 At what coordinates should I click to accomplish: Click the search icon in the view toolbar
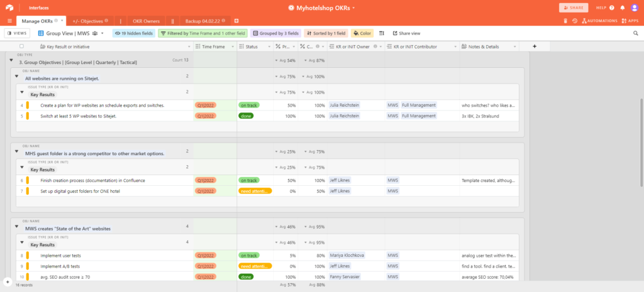coord(636,33)
